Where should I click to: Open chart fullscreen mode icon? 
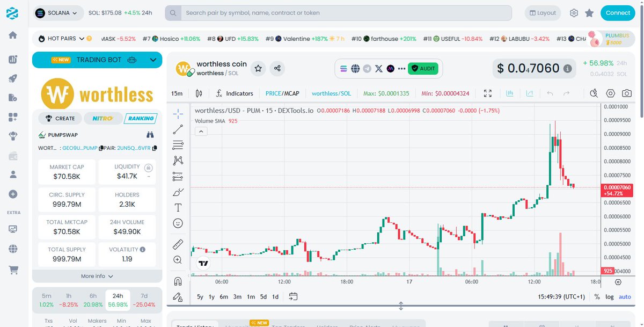(488, 93)
